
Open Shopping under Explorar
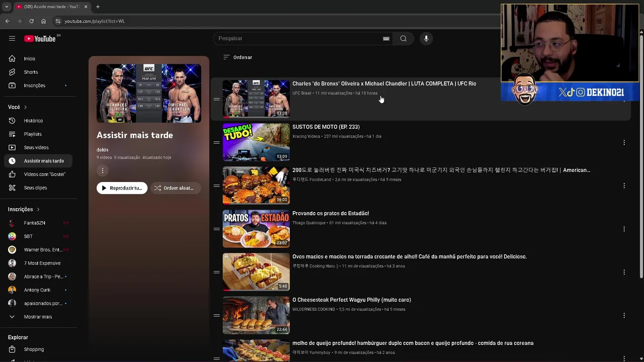[x=39, y=349]
